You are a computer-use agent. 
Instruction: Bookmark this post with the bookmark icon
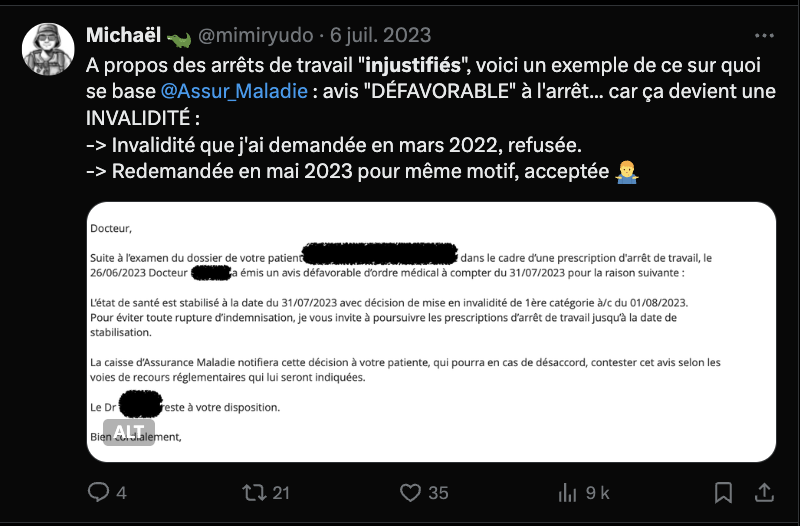tap(723, 493)
